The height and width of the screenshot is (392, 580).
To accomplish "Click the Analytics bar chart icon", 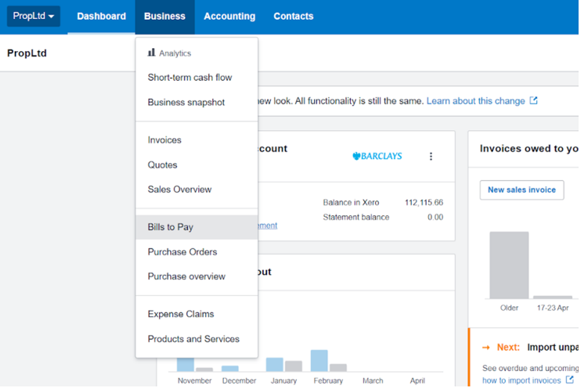I will (x=151, y=53).
